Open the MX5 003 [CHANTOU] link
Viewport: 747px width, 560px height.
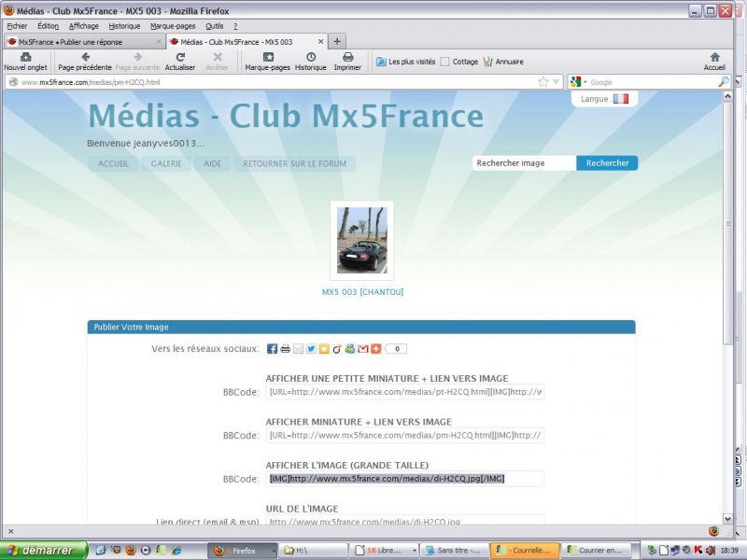pos(362,292)
